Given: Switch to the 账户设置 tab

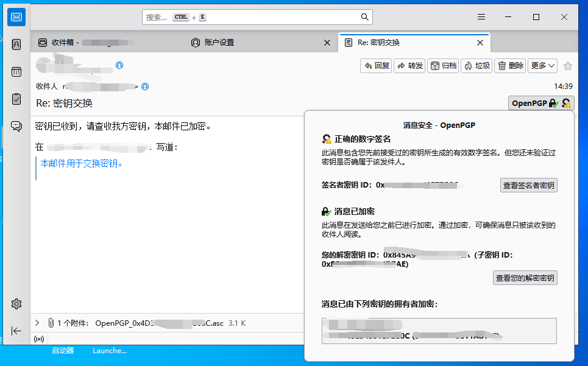Looking at the screenshot, I should 219,43.
